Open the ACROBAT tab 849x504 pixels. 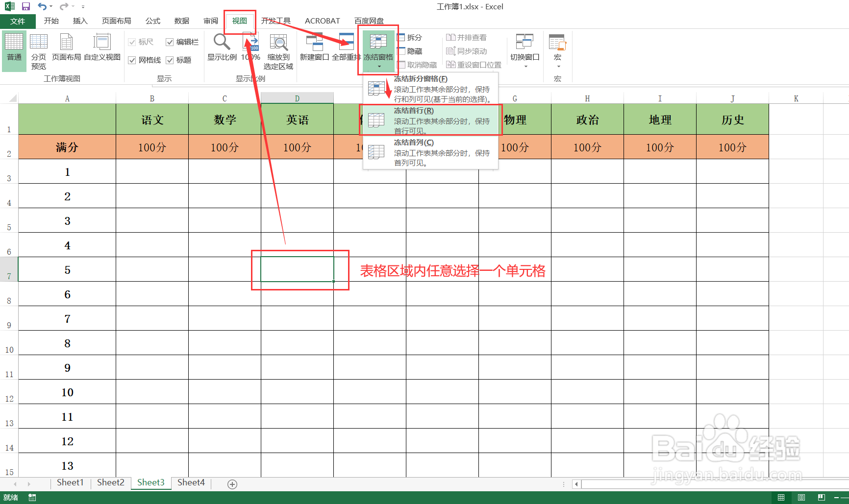coord(323,21)
